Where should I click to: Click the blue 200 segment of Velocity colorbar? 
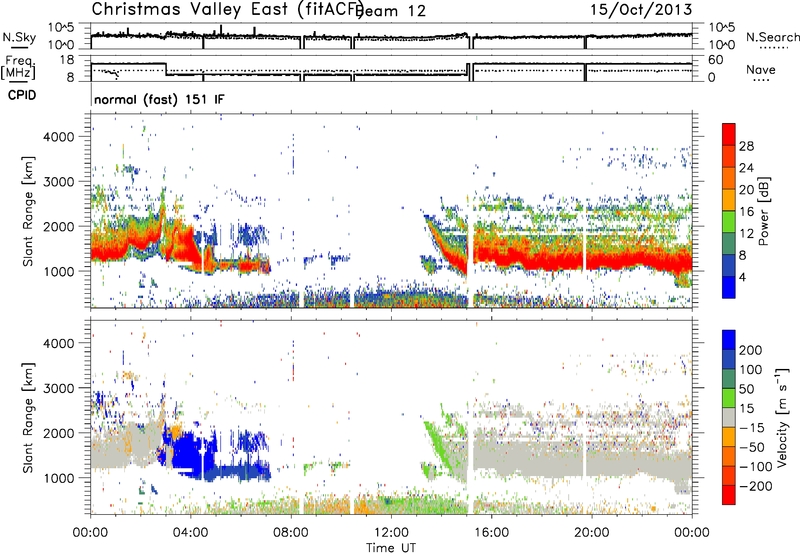click(729, 340)
